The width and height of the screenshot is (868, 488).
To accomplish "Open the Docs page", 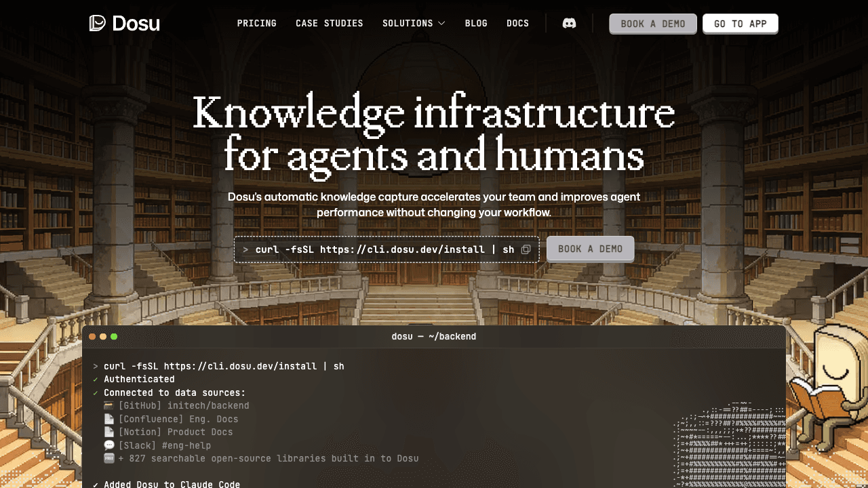I will pyautogui.click(x=517, y=23).
